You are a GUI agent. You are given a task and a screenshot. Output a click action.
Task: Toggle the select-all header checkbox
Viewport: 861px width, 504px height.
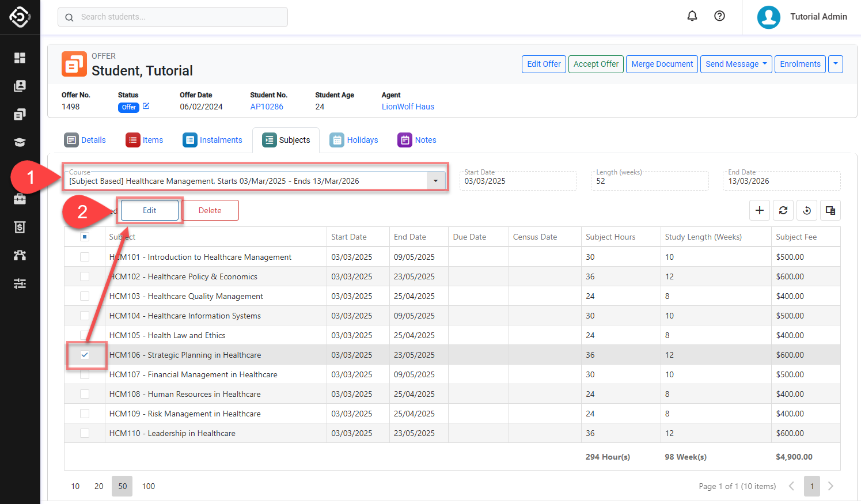click(x=85, y=237)
